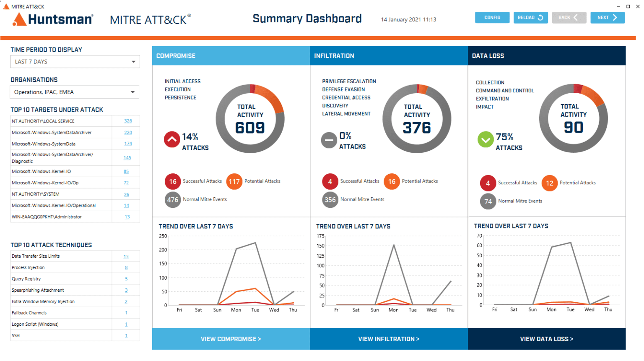The width and height of the screenshot is (644, 361).
Task: Click the green checkmark under Data Loss
Action: pos(485,139)
